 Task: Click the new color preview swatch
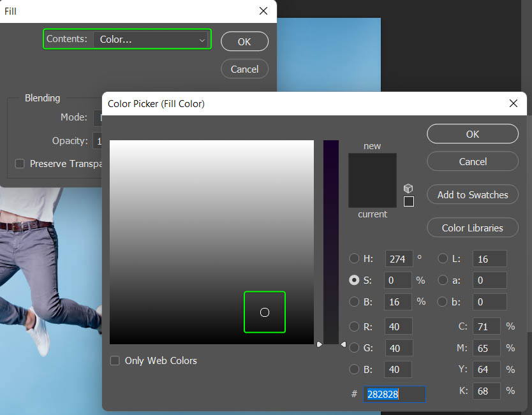(372, 166)
